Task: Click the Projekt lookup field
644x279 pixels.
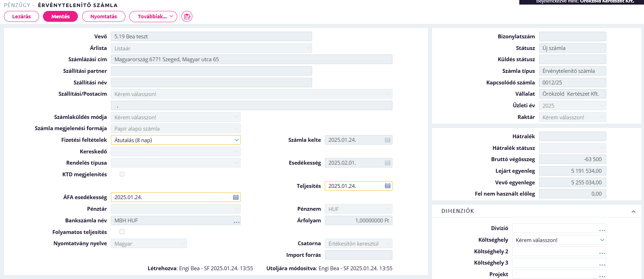Action: [559, 274]
